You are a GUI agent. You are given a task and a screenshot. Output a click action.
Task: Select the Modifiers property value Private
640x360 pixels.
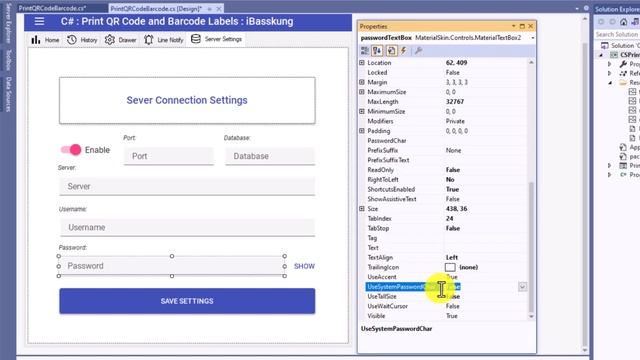(455, 121)
